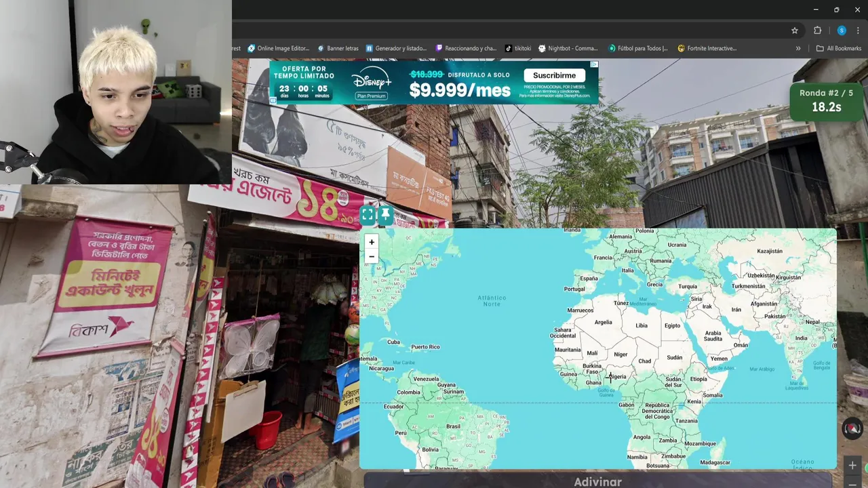This screenshot has height=488, width=868.
Task: Open the All Bookmarks folder
Action: coord(839,48)
